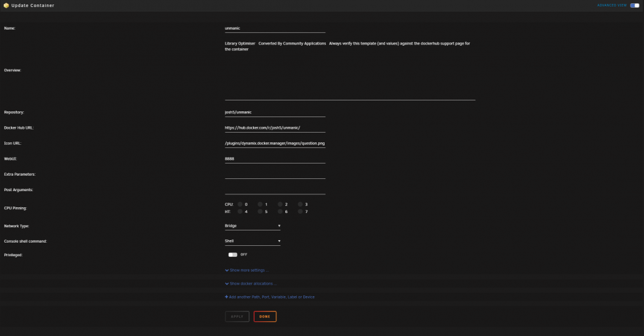The width and height of the screenshot is (644, 336).
Task: Click the WebUI input field
Action: [x=275, y=159]
